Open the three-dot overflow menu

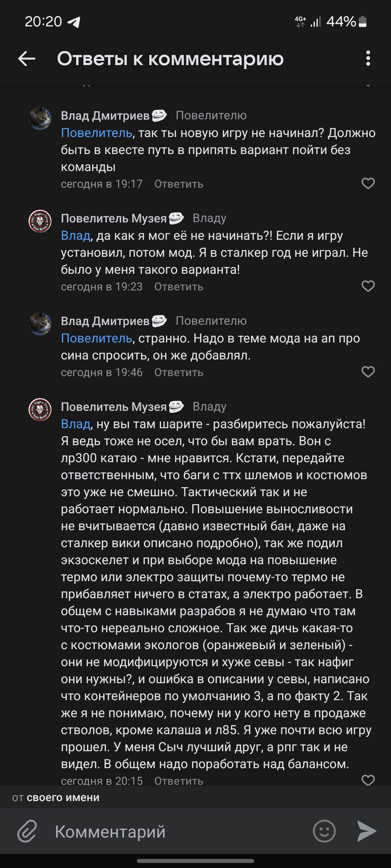[368, 58]
